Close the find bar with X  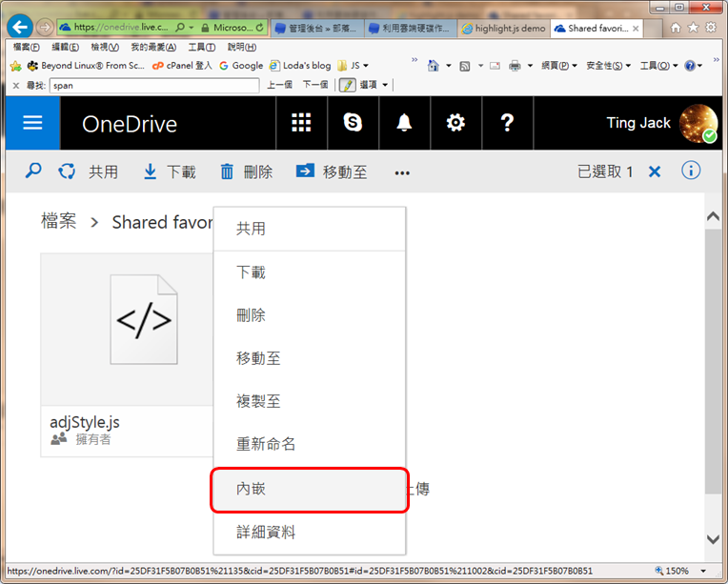tap(16, 86)
